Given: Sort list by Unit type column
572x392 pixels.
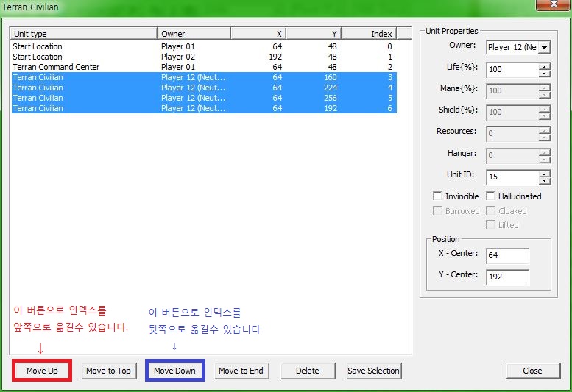Looking at the screenshot, I should click(83, 34).
